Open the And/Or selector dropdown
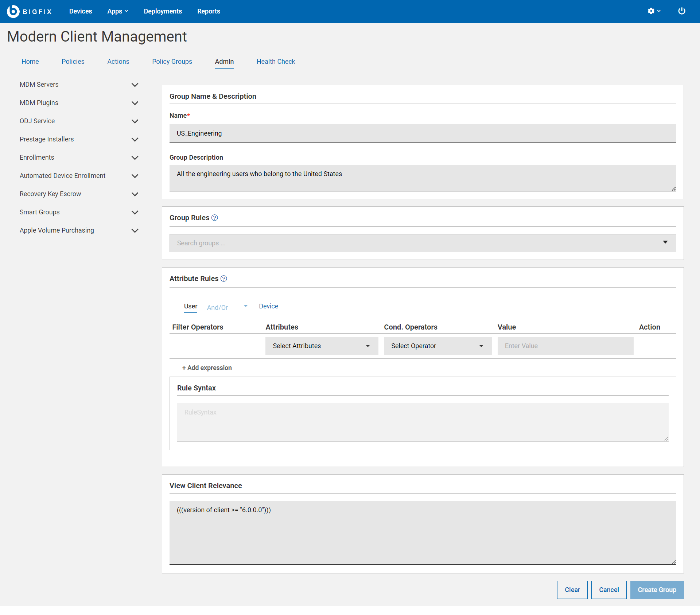The width and height of the screenshot is (700, 615). coord(245,306)
